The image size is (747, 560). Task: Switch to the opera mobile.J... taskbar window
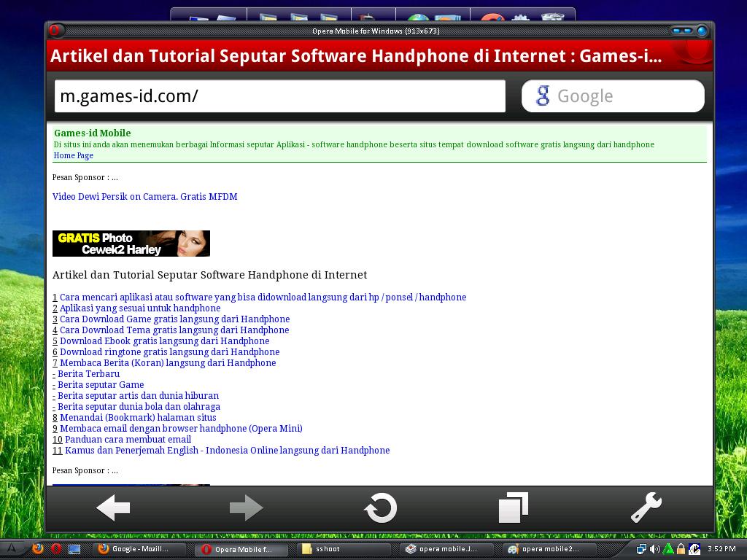coord(447,549)
